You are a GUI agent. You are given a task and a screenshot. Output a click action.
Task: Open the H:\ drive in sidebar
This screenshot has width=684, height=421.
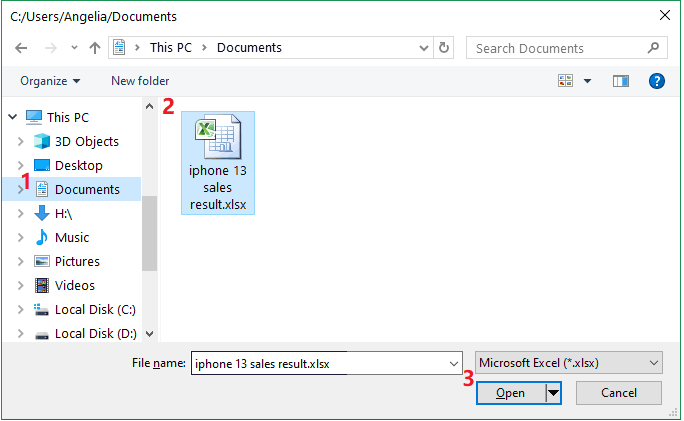63,213
